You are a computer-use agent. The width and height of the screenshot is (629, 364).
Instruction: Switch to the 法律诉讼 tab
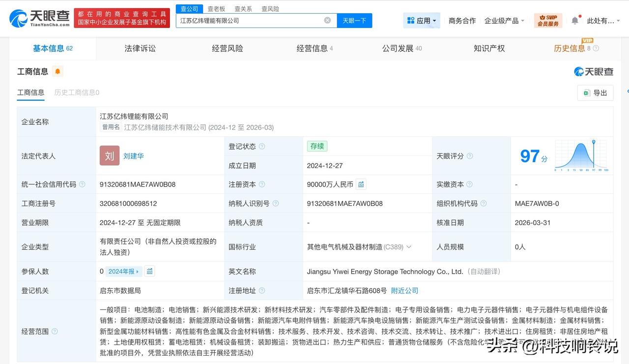point(140,48)
